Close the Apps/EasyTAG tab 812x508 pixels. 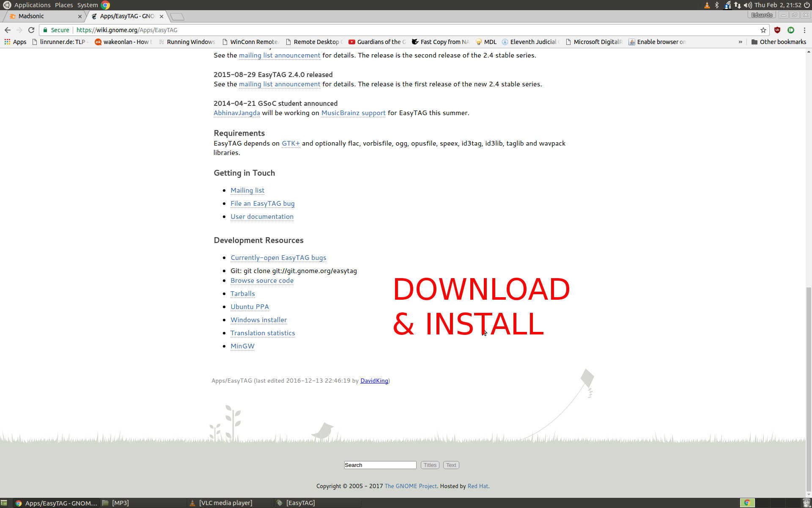162,17
